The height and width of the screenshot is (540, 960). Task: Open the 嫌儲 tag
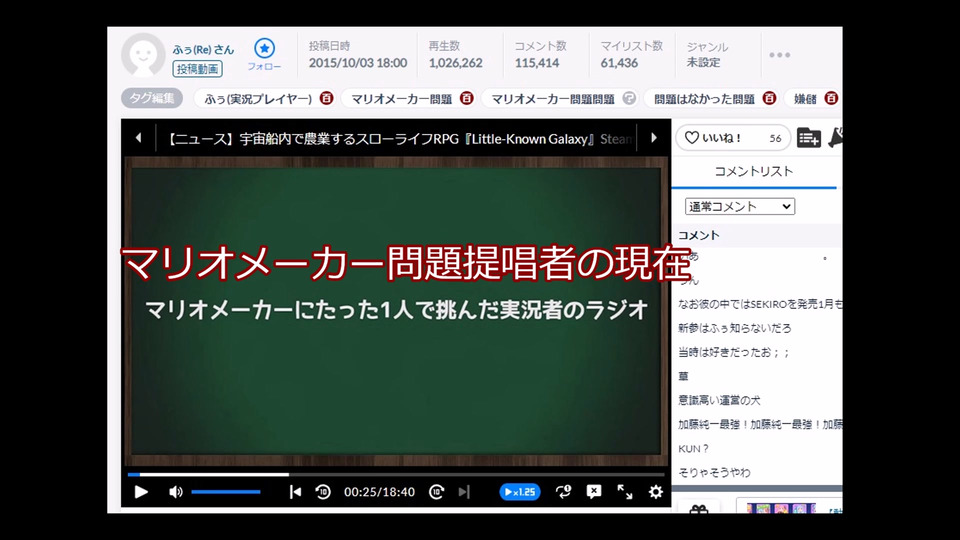(x=805, y=99)
